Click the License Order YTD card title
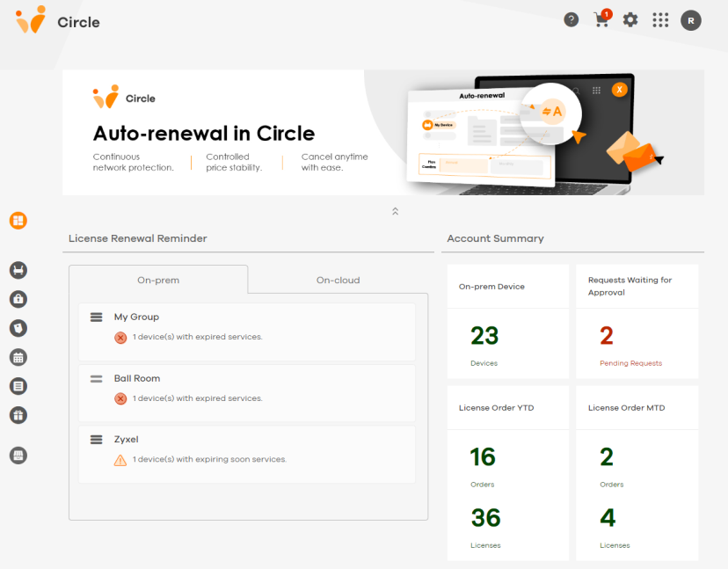Screen dimensions: 728x569 496,408
